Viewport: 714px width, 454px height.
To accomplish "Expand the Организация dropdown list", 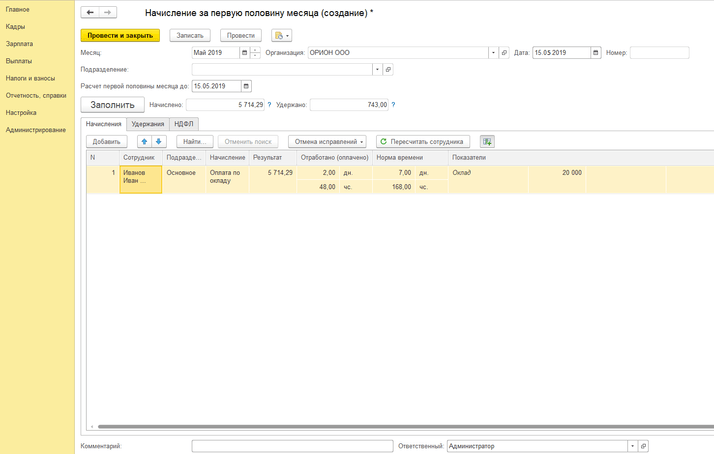I will 493,53.
